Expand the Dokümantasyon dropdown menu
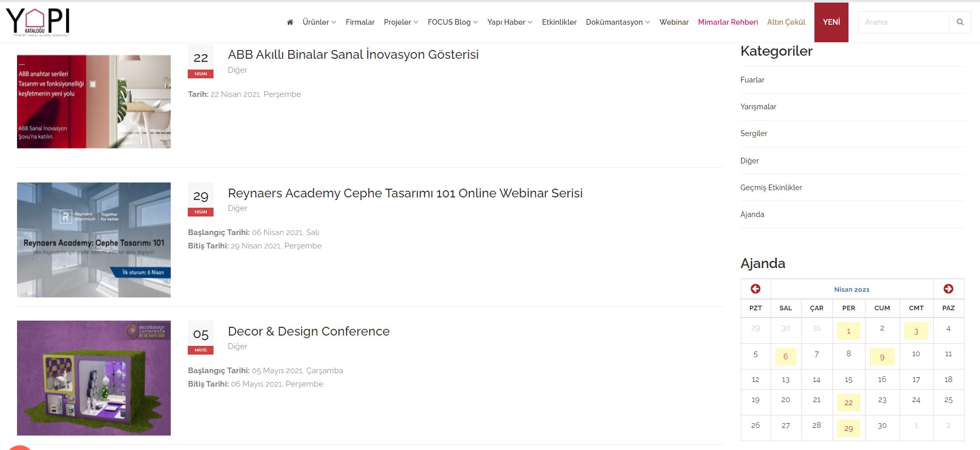 [618, 22]
